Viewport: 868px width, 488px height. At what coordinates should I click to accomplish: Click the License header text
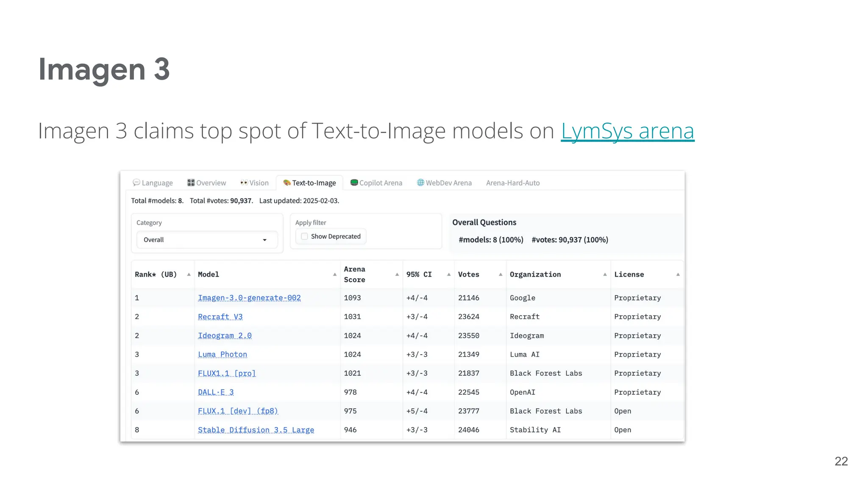tap(629, 274)
